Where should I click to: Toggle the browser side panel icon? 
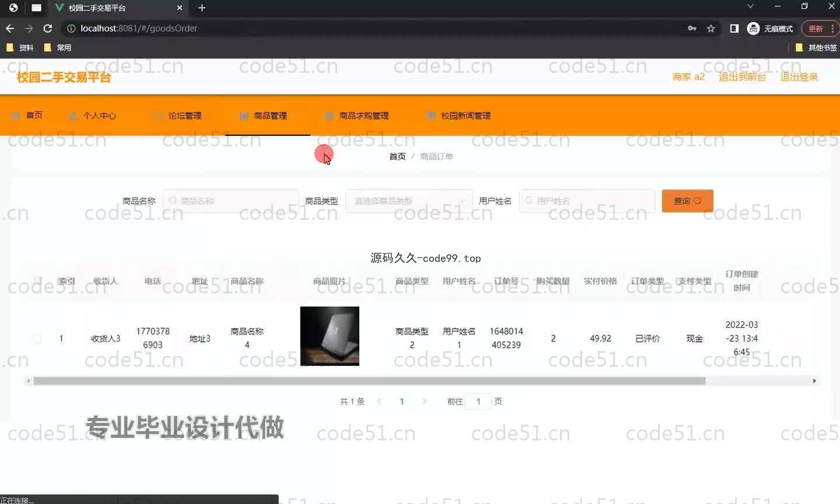(x=734, y=28)
